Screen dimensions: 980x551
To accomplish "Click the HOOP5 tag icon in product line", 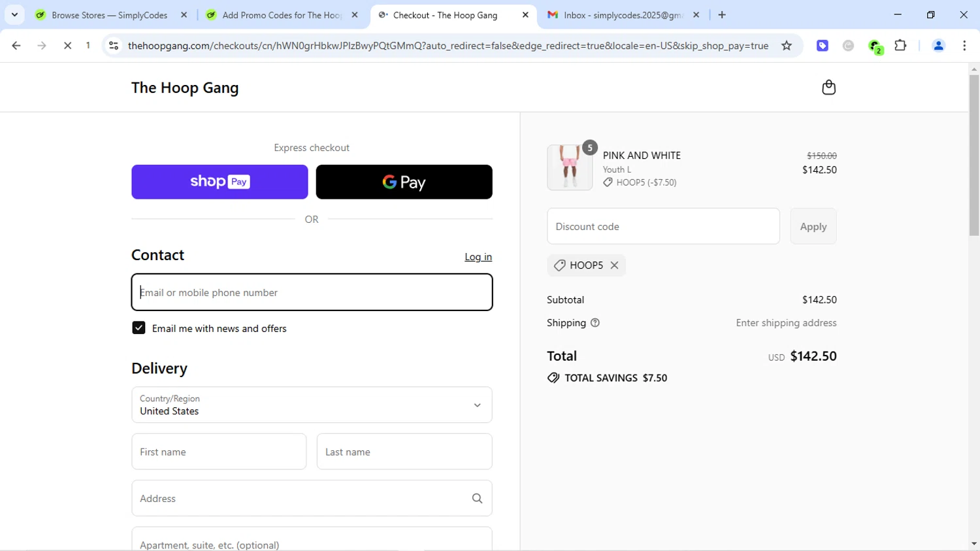I will [x=608, y=182].
